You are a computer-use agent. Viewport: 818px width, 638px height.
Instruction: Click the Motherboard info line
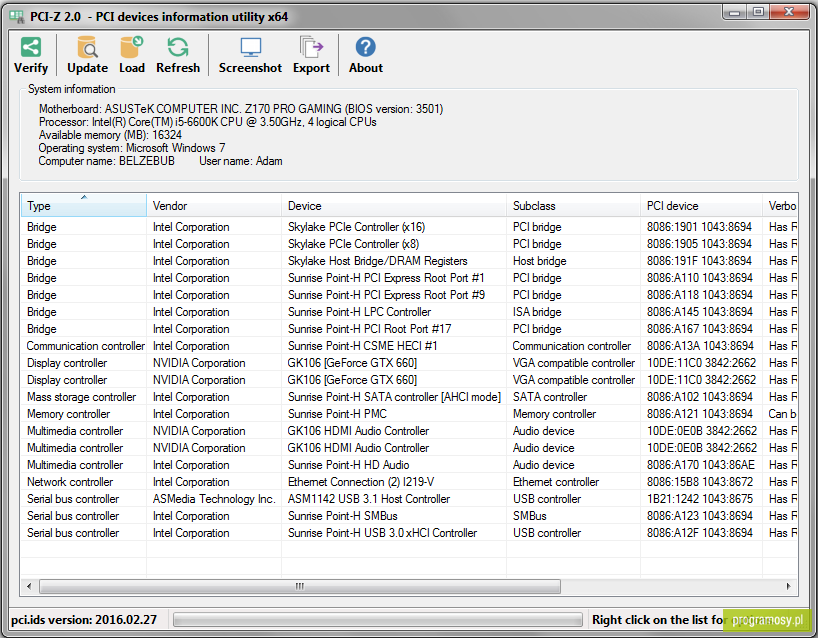[241, 109]
